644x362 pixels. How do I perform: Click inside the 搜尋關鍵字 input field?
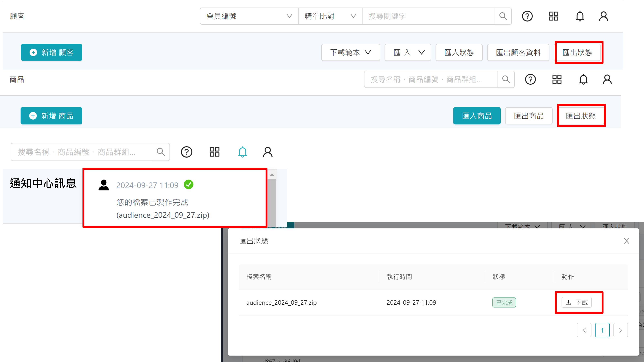pyautogui.click(x=428, y=16)
